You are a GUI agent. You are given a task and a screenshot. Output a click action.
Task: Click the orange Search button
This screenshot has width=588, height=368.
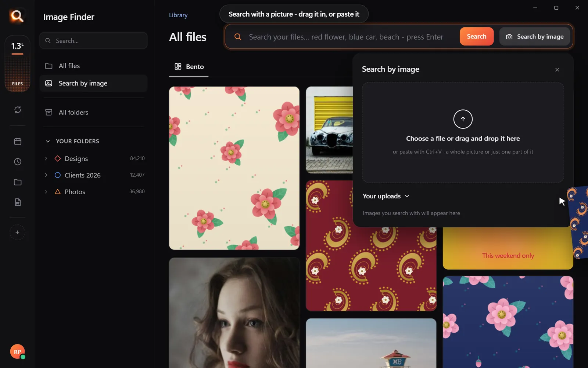[477, 36]
